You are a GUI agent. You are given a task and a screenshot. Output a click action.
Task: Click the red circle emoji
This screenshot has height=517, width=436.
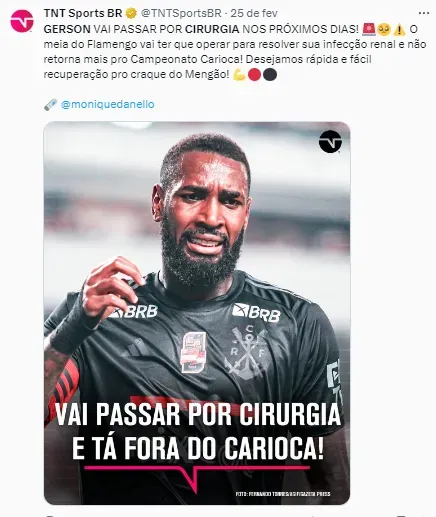pyautogui.click(x=254, y=75)
